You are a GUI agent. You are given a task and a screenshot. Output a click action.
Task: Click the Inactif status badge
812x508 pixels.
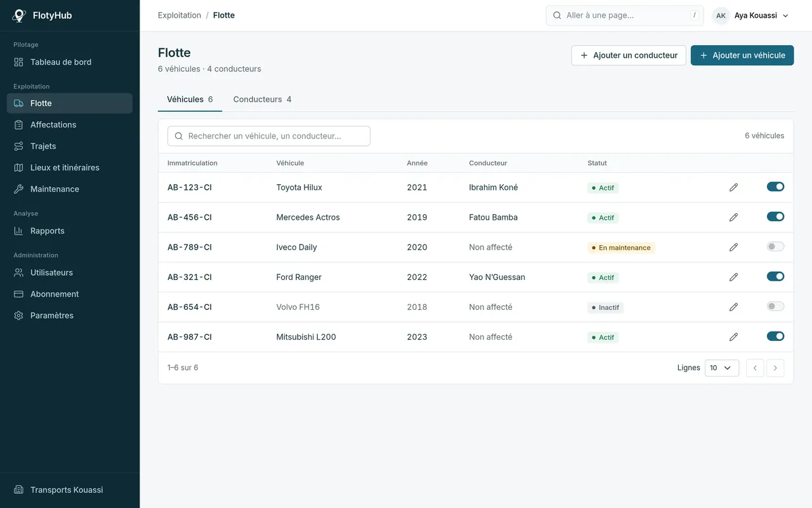(x=606, y=307)
